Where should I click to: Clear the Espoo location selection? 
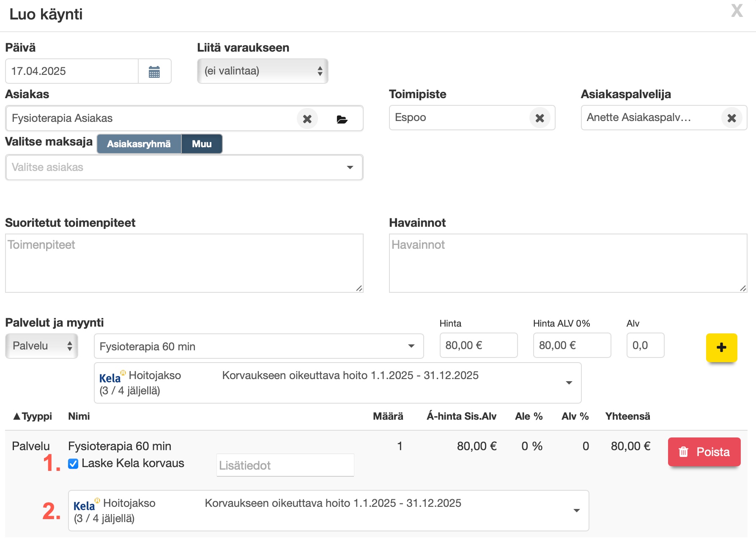click(x=540, y=118)
